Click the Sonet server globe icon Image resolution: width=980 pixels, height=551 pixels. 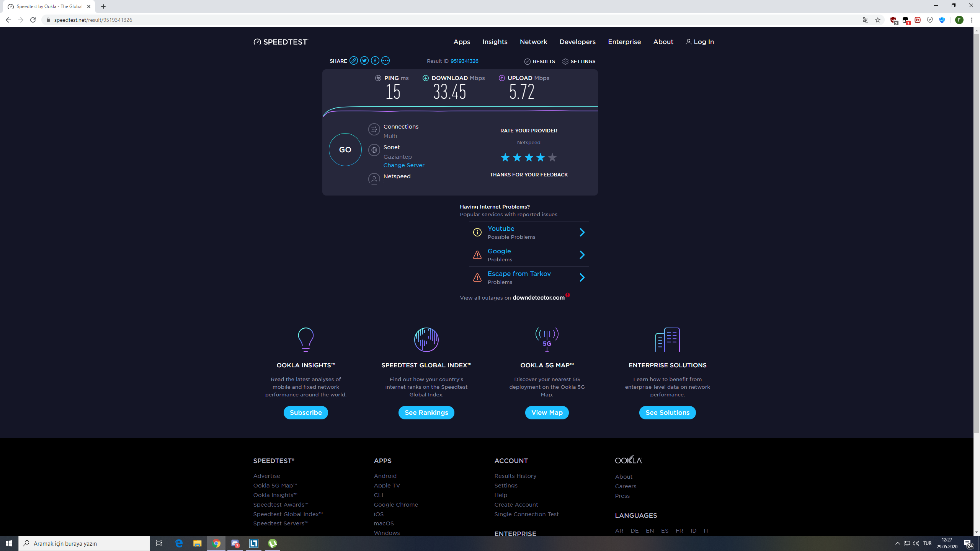374,150
